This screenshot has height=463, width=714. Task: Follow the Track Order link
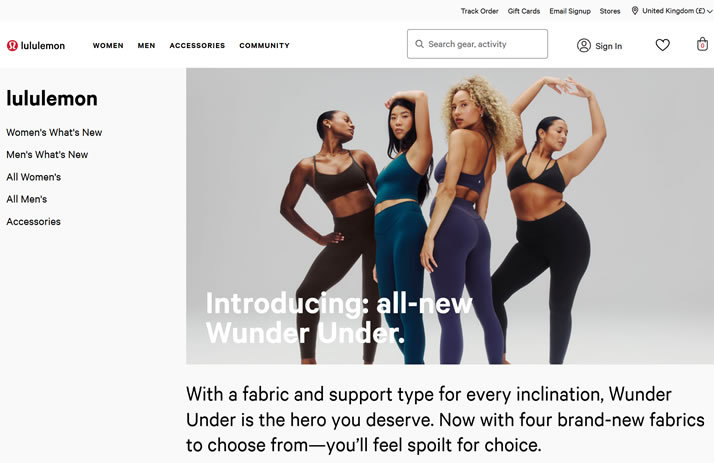pos(479,11)
